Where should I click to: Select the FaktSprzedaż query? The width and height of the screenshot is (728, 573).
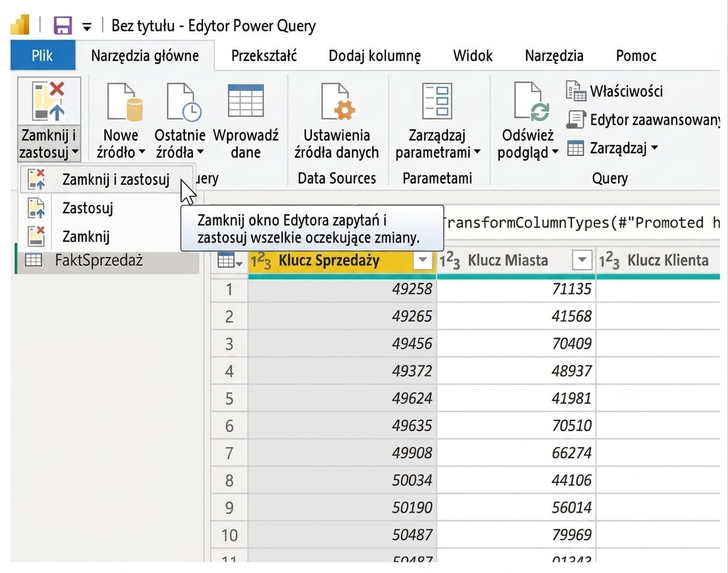(108, 260)
